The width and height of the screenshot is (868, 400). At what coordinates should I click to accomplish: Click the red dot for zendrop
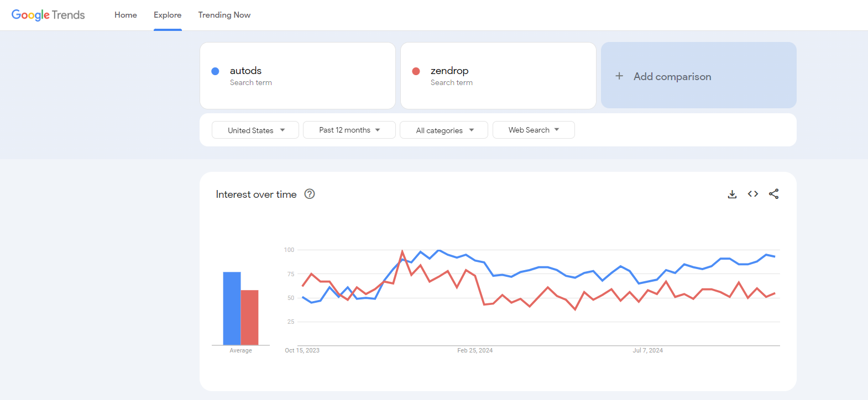point(416,71)
